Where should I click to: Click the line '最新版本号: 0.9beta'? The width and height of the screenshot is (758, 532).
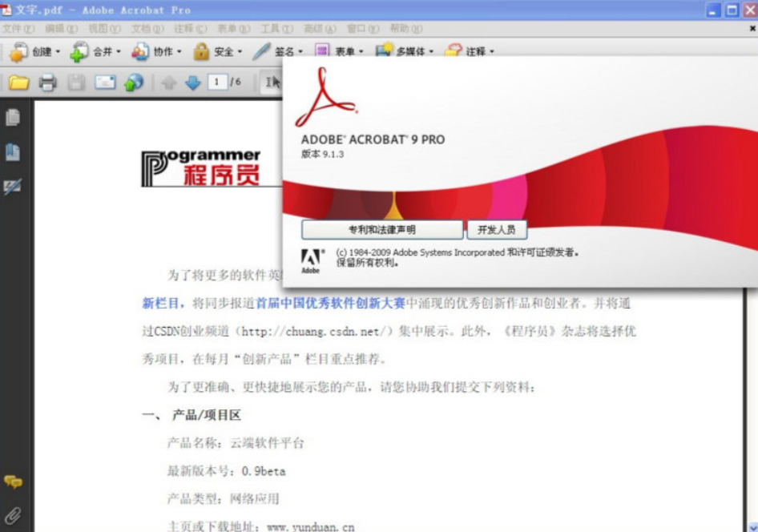click(x=226, y=471)
